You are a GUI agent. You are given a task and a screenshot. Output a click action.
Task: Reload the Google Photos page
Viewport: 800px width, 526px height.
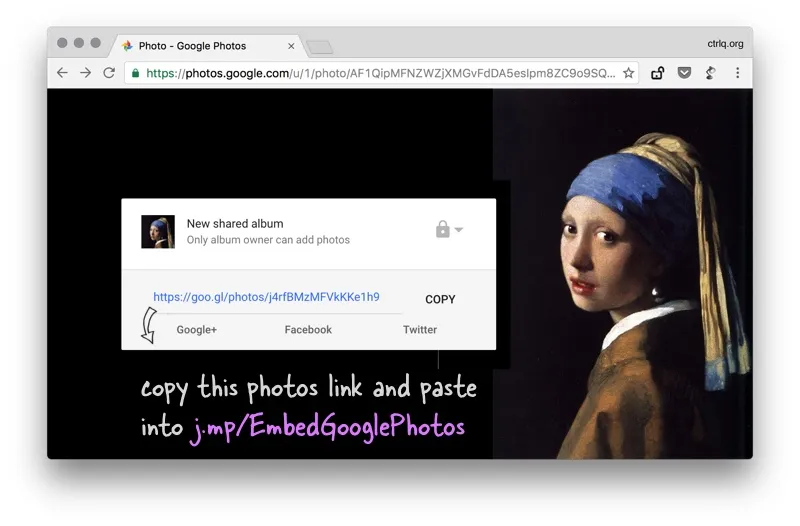click(109, 73)
